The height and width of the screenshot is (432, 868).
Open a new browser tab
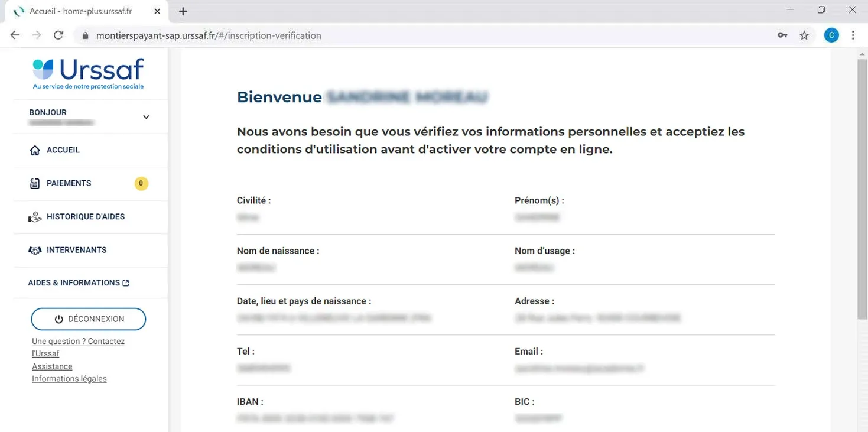coord(183,11)
